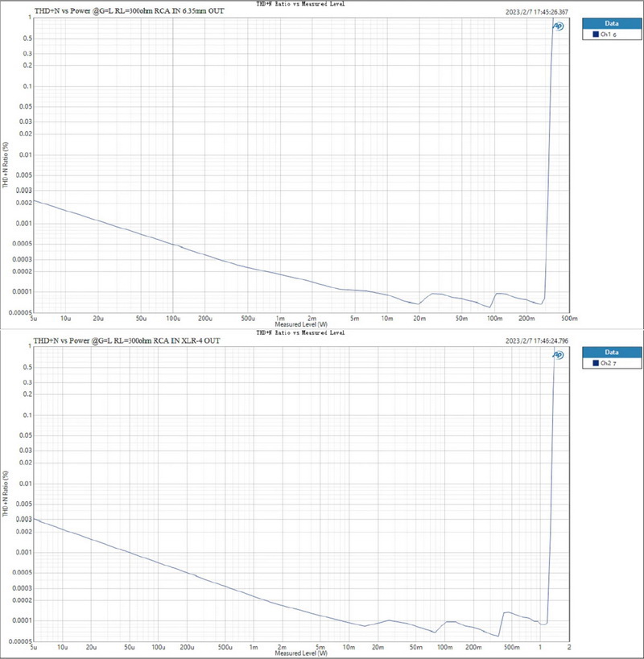The image size is (644, 659).
Task: Click top graph's Measured Level (W) axis label
Action: click(x=300, y=325)
